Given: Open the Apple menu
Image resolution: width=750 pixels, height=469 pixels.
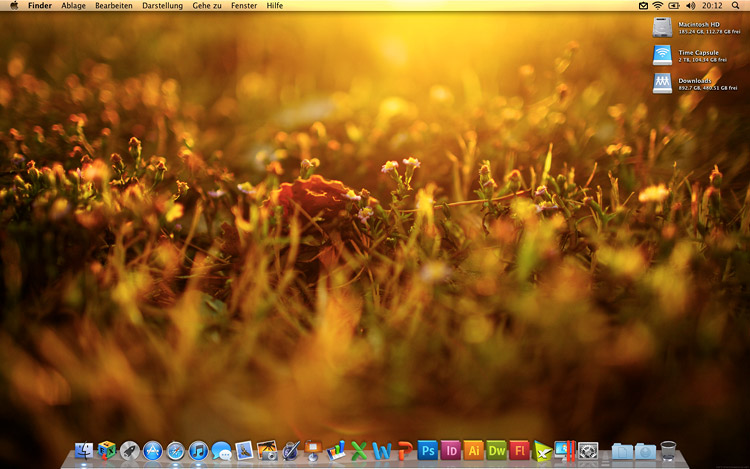Looking at the screenshot, I should point(14,5).
